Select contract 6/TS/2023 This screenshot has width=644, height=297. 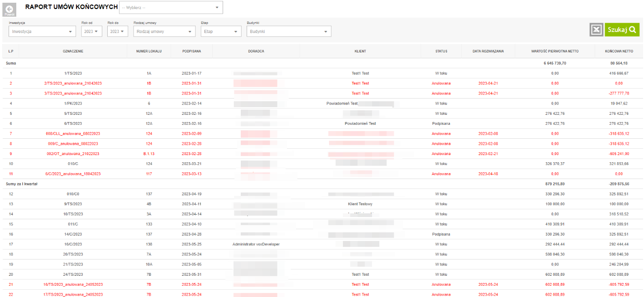(x=73, y=123)
